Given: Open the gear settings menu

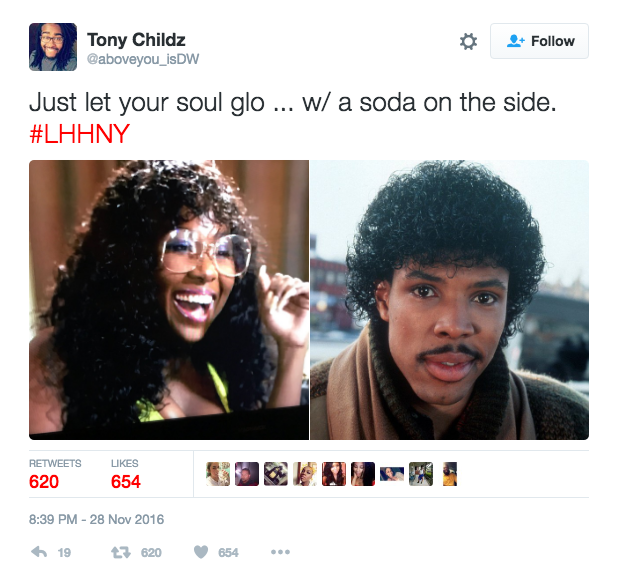Looking at the screenshot, I should pyautogui.click(x=468, y=42).
